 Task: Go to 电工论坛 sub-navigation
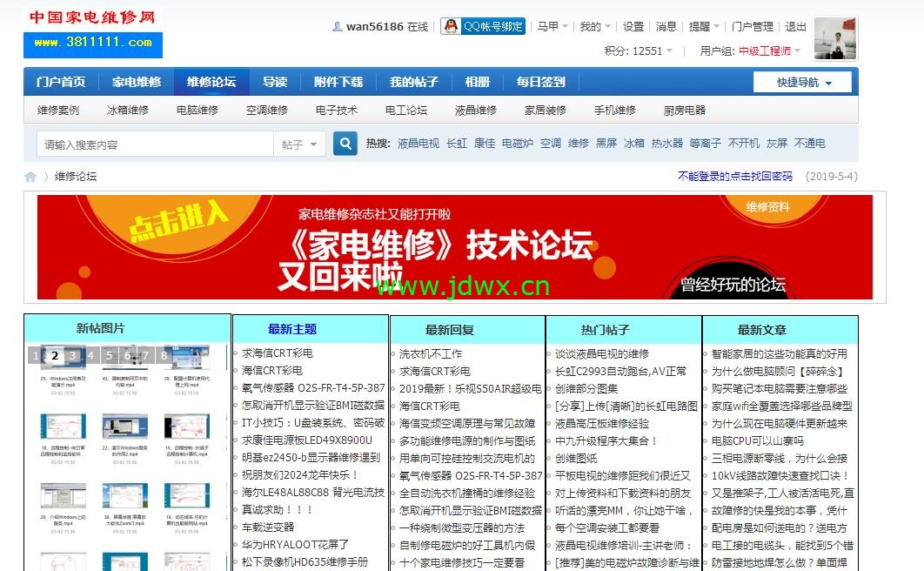(406, 111)
